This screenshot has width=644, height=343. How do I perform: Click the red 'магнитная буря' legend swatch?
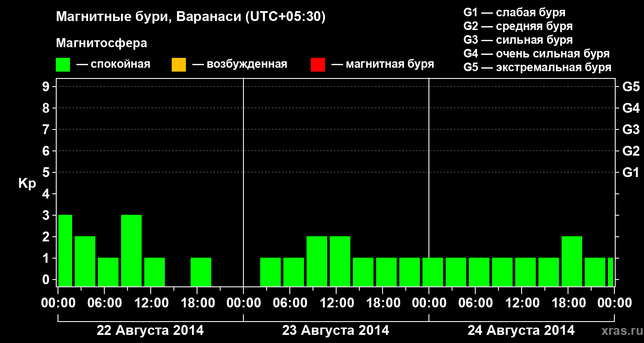[x=318, y=65]
